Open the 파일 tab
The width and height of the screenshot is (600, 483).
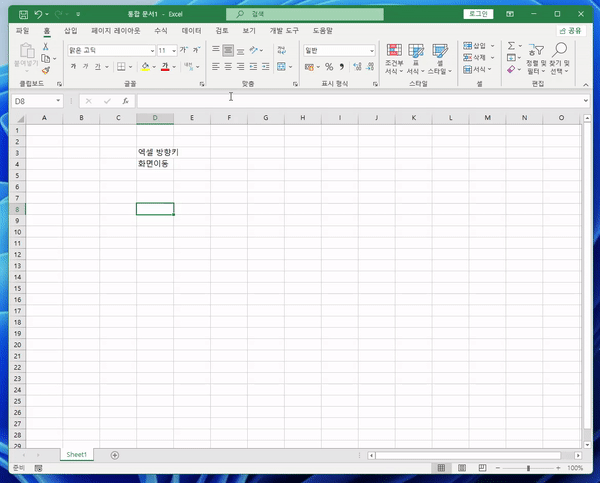[x=22, y=31]
